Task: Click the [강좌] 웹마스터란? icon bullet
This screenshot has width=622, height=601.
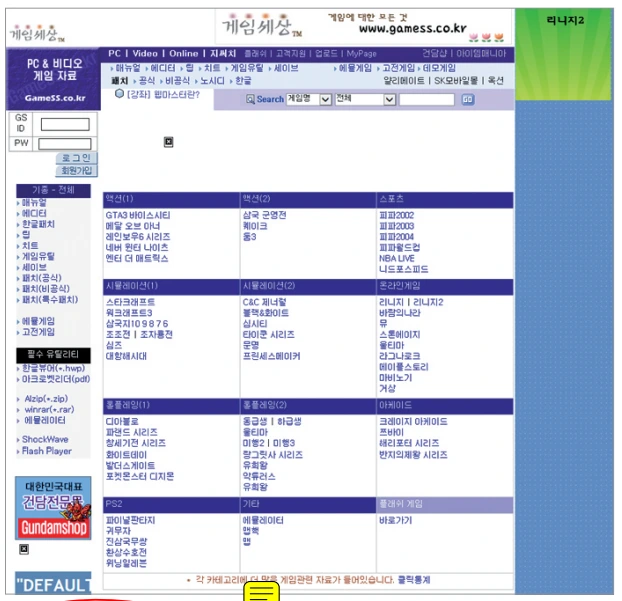Action: point(119,94)
